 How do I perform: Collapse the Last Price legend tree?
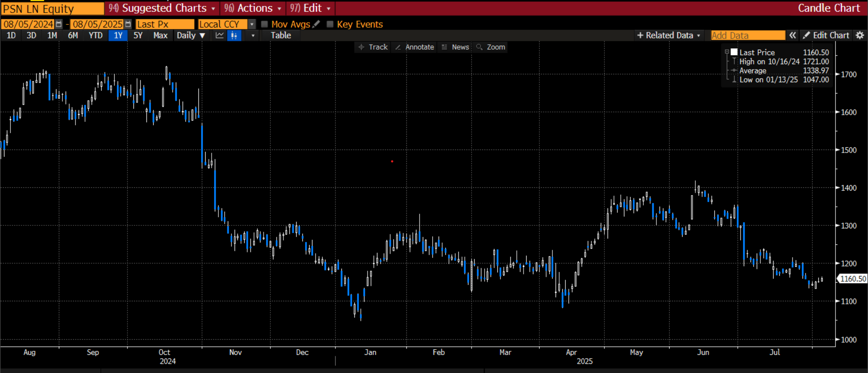click(x=727, y=52)
